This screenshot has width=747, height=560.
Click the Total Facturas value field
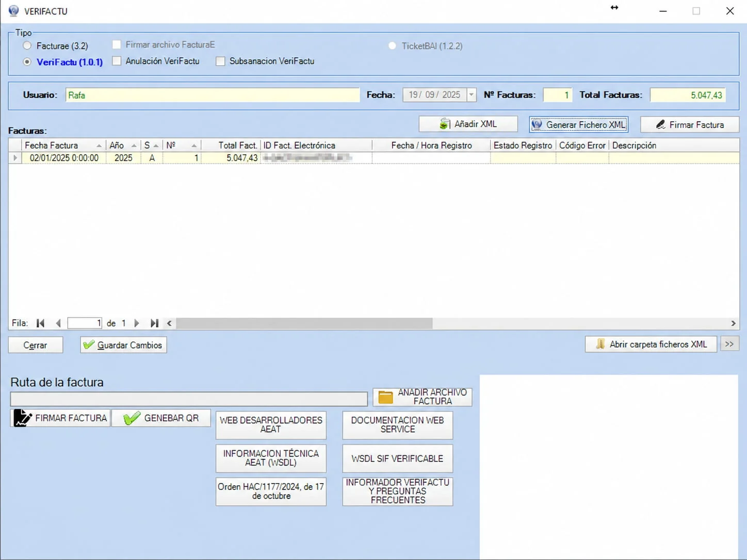[x=688, y=95]
